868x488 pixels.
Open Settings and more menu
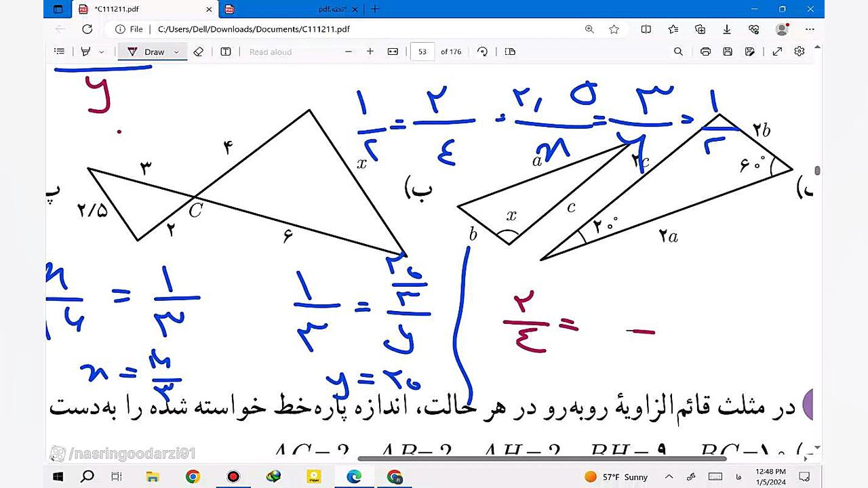click(x=810, y=29)
